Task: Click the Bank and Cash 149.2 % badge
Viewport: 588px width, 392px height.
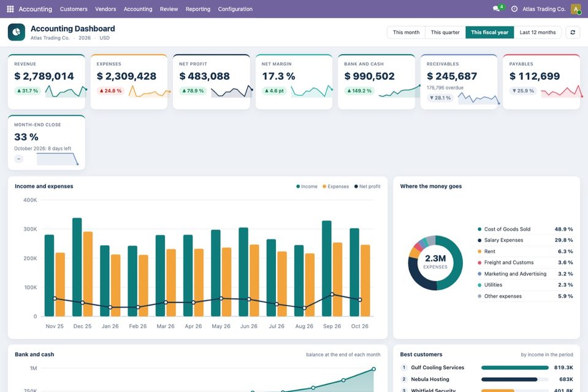Action: pyautogui.click(x=359, y=91)
